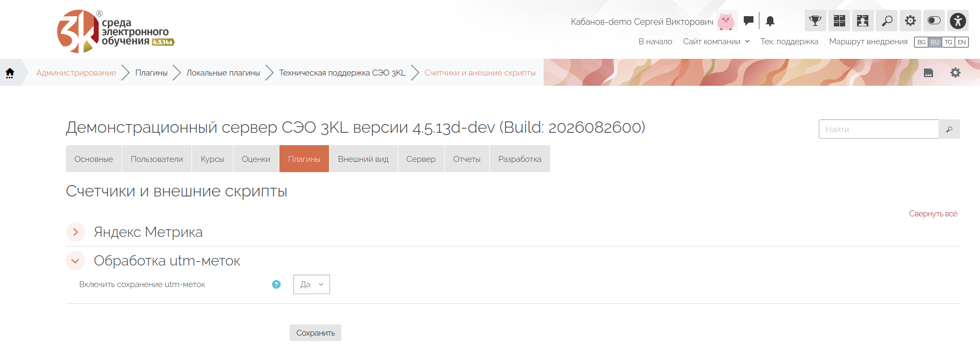This screenshot has height=354, width=980.
Task: Open the dashboard grid icon
Action: pyautogui.click(x=839, y=21)
